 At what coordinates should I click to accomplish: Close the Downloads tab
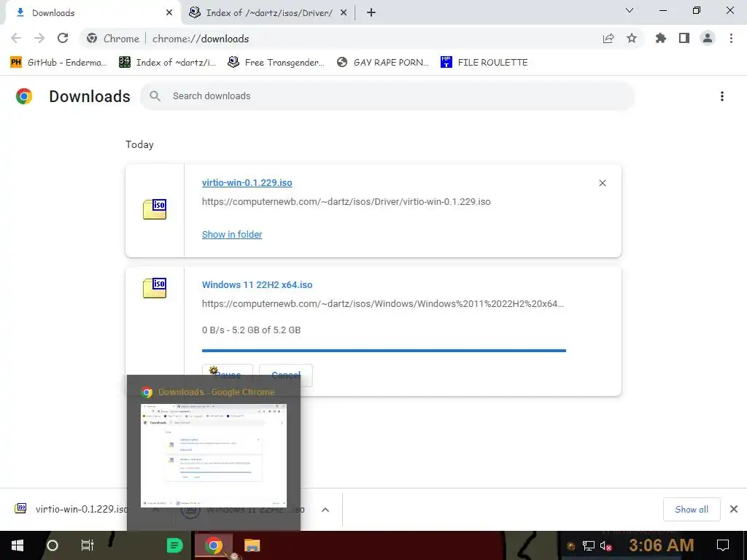[169, 13]
